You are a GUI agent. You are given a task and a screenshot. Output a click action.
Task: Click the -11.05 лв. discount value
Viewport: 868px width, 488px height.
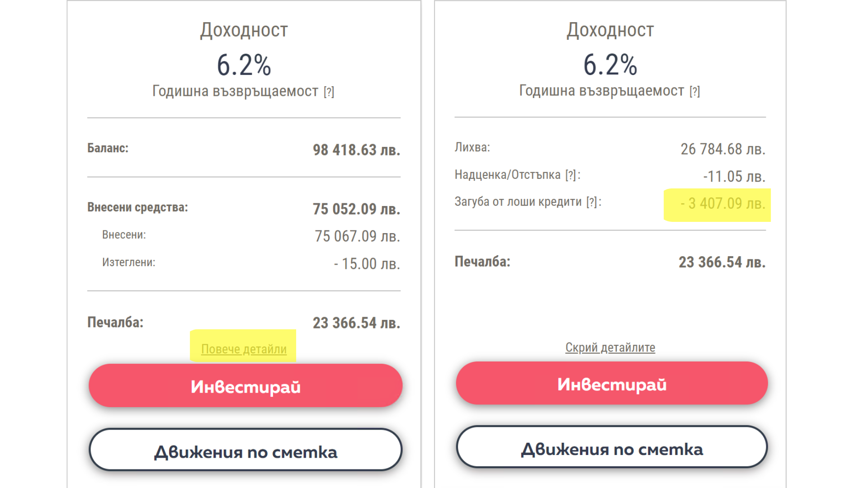[x=734, y=176]
